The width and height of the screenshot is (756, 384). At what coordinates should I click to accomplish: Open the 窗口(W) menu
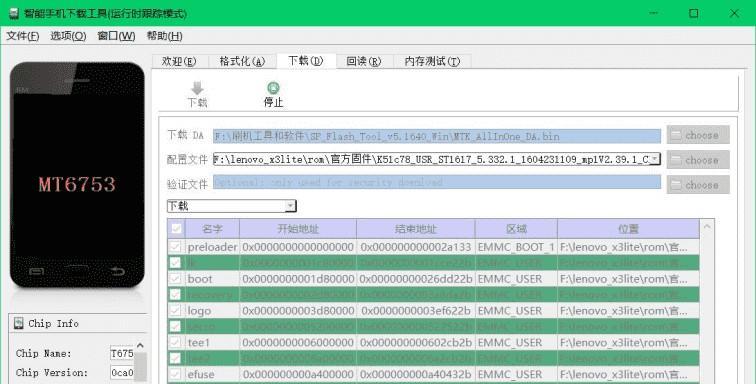116,36
